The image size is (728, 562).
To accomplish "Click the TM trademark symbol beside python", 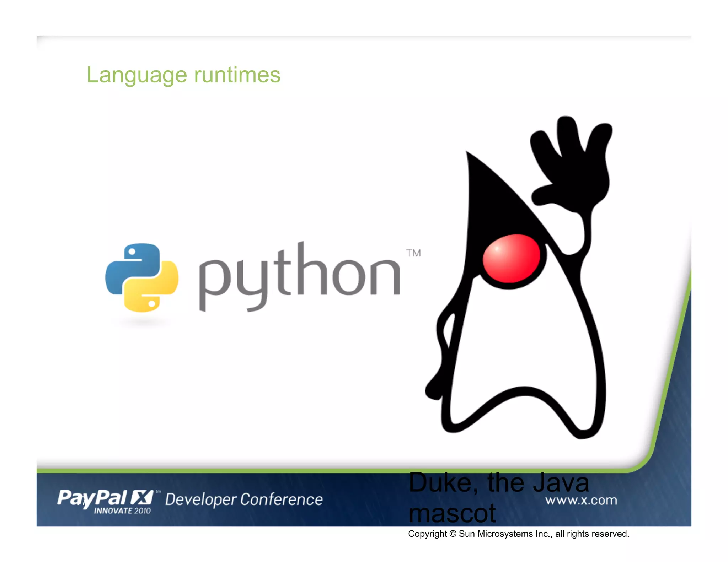I will (413, 253).
